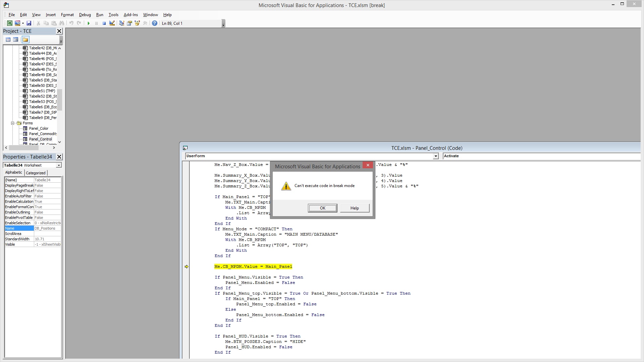Select the DisplayPageBreak property row
644x362 pixels.
click(33, 185)
